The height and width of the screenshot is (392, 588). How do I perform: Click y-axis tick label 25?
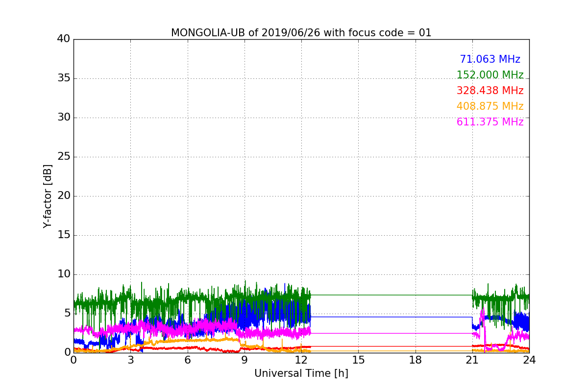64,157
